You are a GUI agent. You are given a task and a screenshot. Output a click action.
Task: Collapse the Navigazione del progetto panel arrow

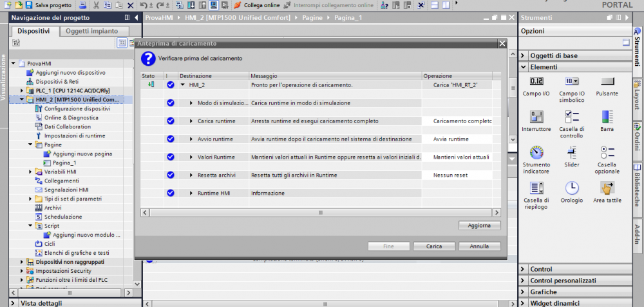pyautogui.click(x=137, y=17)
